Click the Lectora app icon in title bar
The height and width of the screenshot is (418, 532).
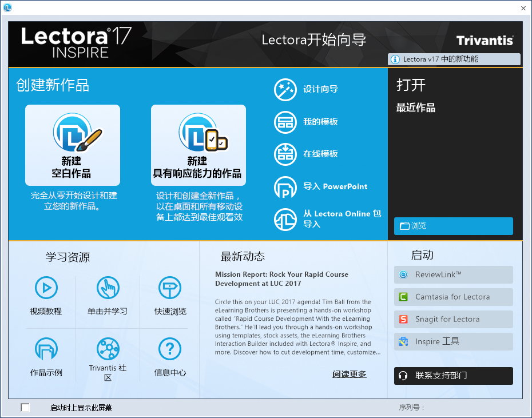pyautogui.click(x=7, y=7)
